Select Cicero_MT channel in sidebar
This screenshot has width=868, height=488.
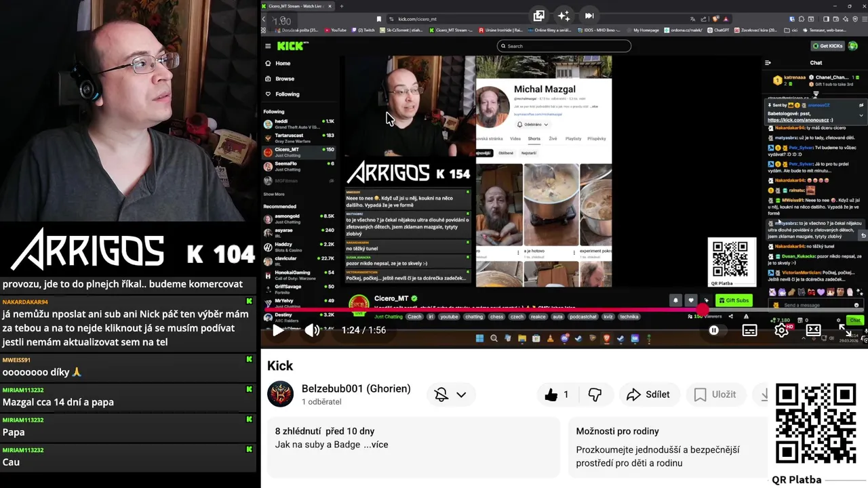coord(299,152)
